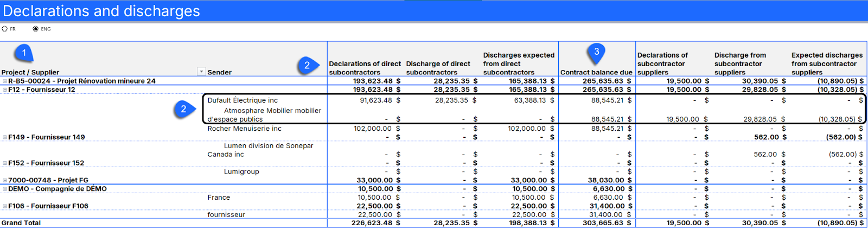Select the Rocher Menuiserie inc sender
Viewport: 868px width, 229px height.
[244, 129]
